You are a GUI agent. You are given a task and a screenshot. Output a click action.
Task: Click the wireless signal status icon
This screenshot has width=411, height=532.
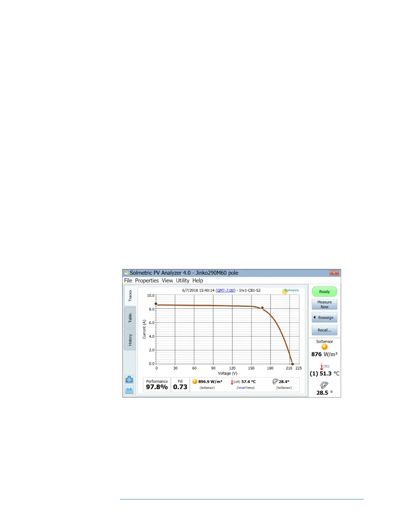click(x=129, y=390)
